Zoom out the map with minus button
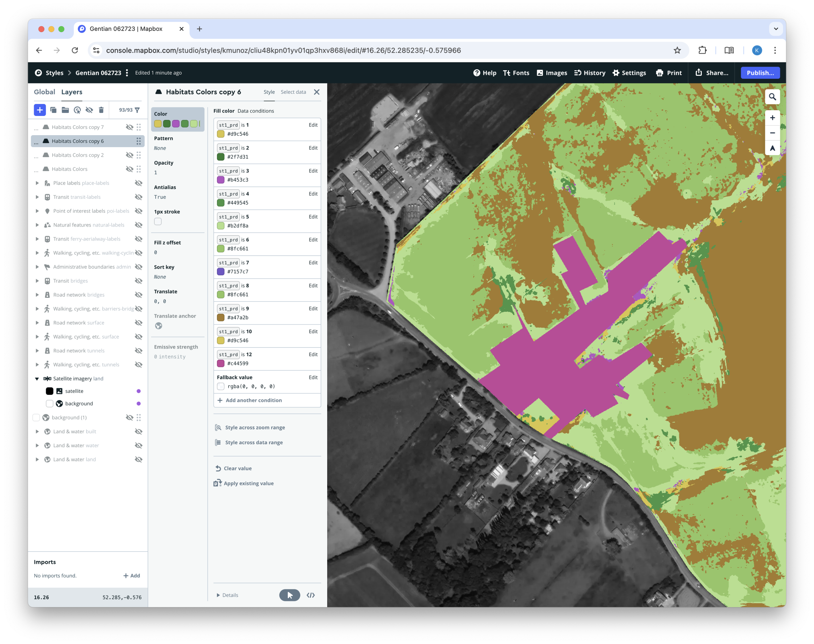Screen dimensions: 814x644 pos(772,133)
